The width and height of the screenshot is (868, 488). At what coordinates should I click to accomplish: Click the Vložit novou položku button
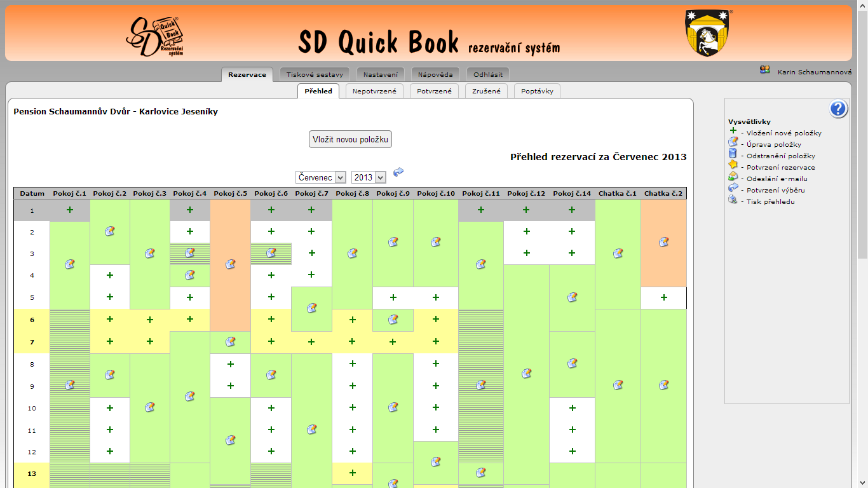click(350, 139)
